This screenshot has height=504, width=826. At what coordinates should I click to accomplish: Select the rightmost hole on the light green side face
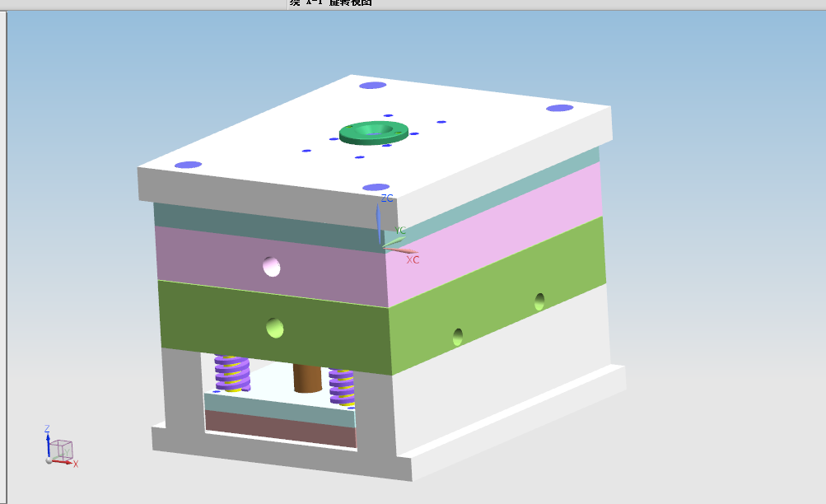pos(539,301)
